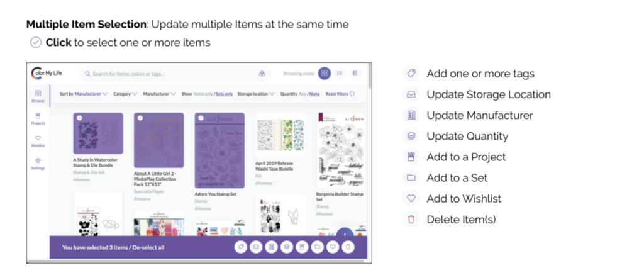Open the Projects sidebar section

[38, 119]
